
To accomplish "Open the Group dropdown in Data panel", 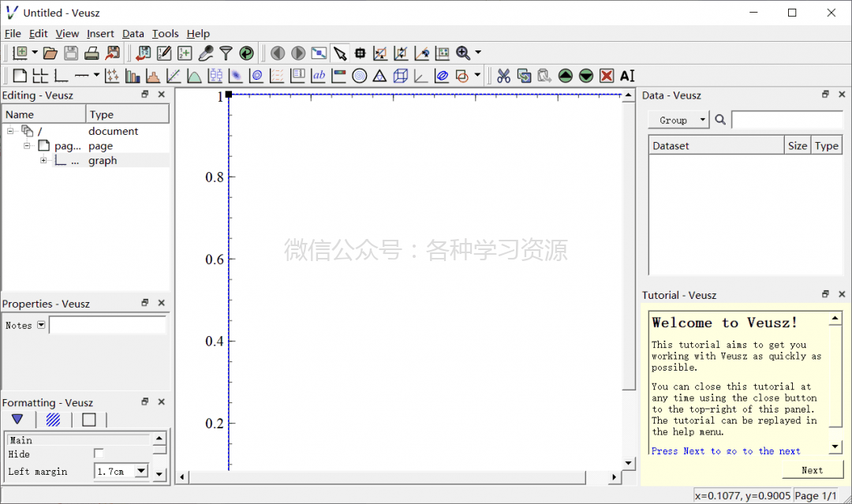I will tap(678, 120).
